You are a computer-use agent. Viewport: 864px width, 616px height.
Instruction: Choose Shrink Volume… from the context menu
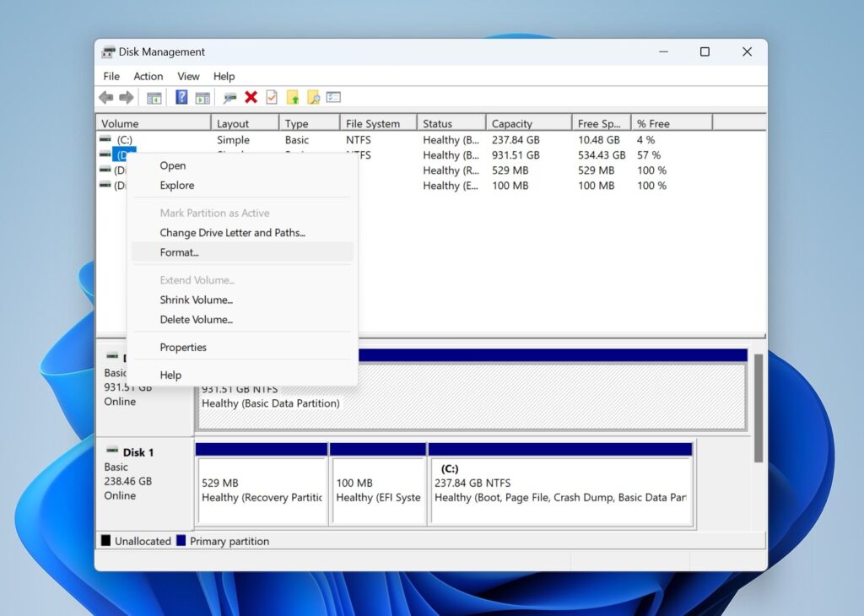196,300
